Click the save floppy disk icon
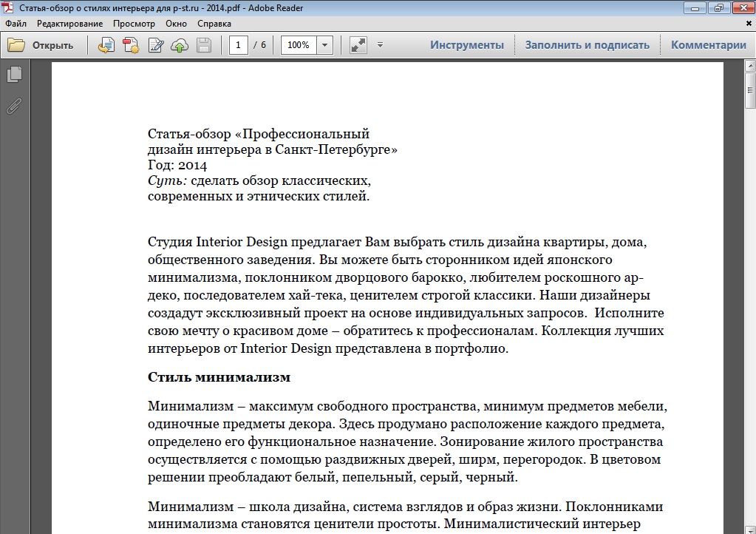The width and height of the screenshot is (756, 534). [204, 45]
